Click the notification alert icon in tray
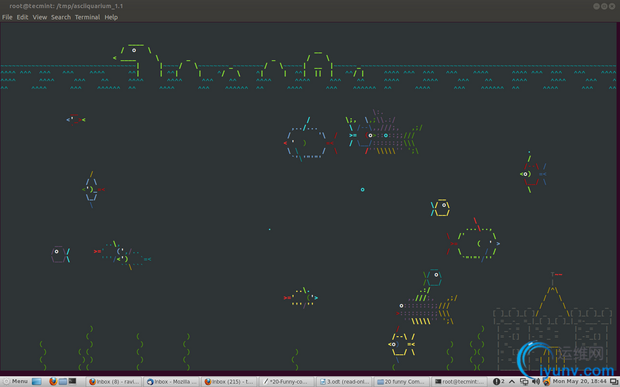This screenshot has height=387, width=620. click(x=496, y=381)
